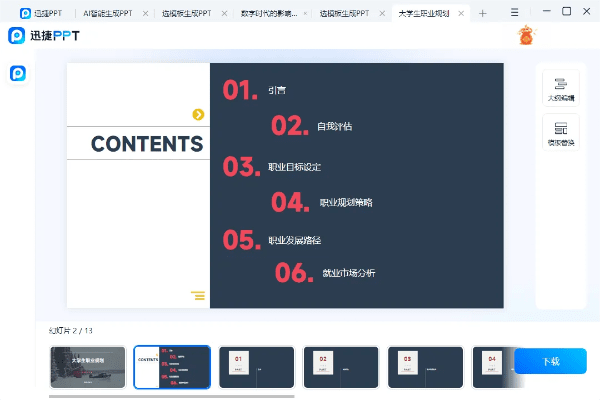Click the thumbnail strip horizontal scrollbar
Image resolution: width=600 pixels, height=400 pixels.
point(172,396)
